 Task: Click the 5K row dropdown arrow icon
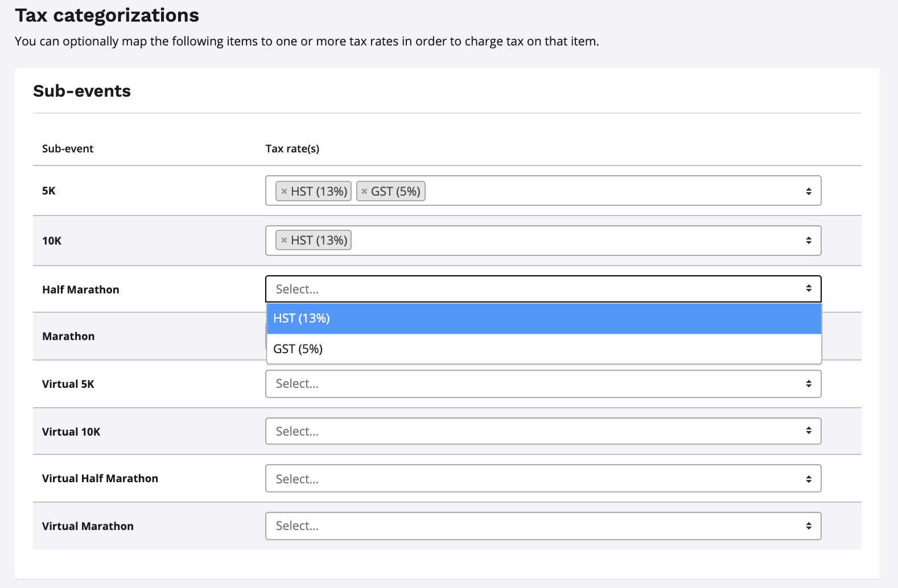tap(808, 192)
